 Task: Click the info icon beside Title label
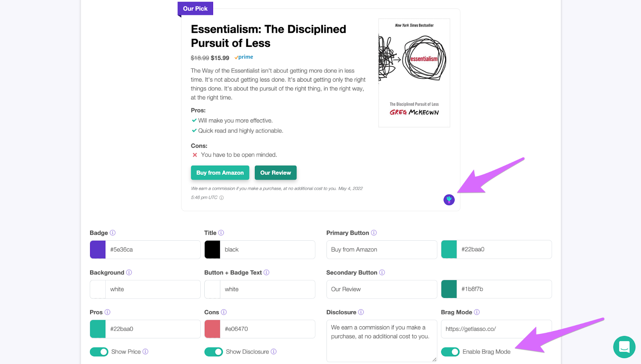[x=221, y=233]
